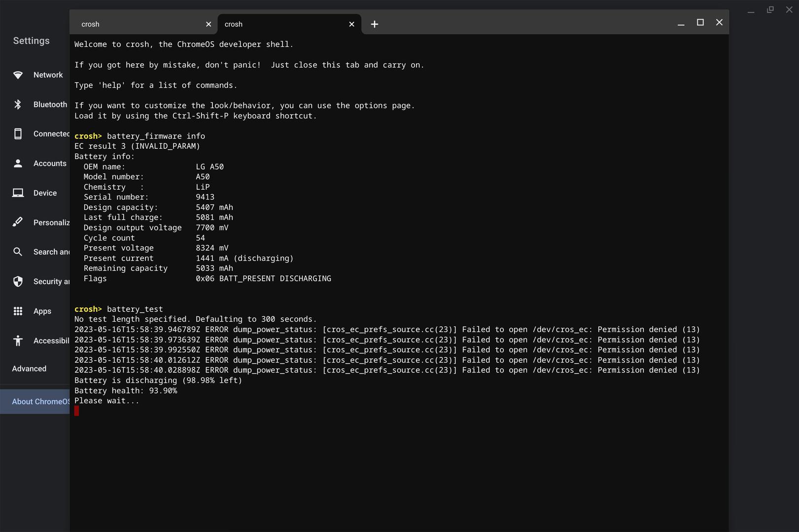Click the Search magnifier icon in sidebar
799x532 pixels.
18,252
